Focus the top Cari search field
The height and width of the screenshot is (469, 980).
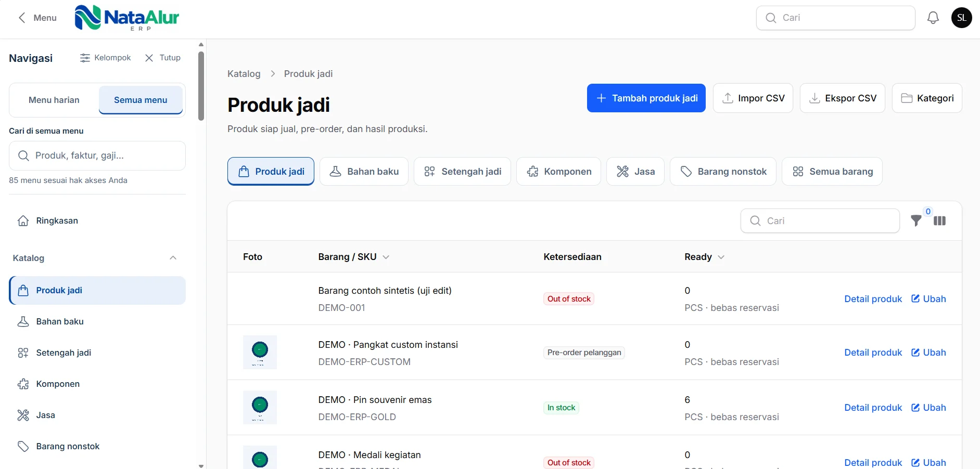pos(836,18)
